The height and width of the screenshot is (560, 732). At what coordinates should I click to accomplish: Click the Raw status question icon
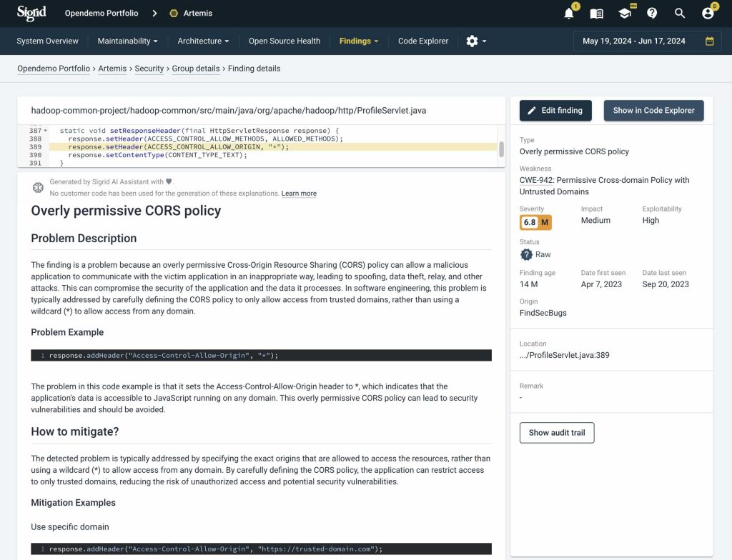(x=526, y=254)
